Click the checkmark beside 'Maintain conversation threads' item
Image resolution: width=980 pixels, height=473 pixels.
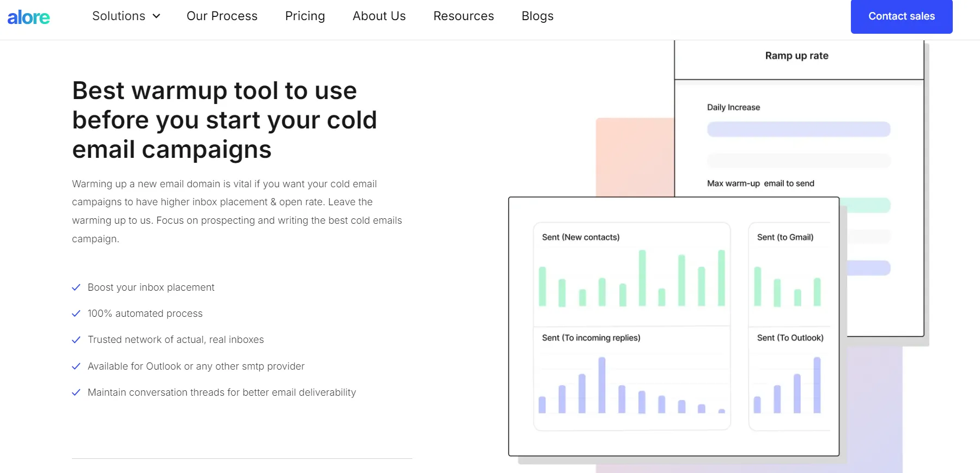76,392
